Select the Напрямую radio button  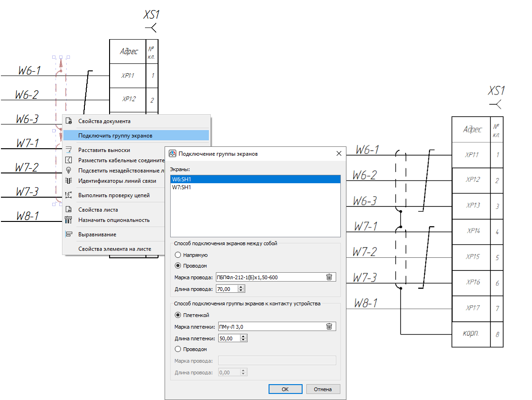point(178,255)
